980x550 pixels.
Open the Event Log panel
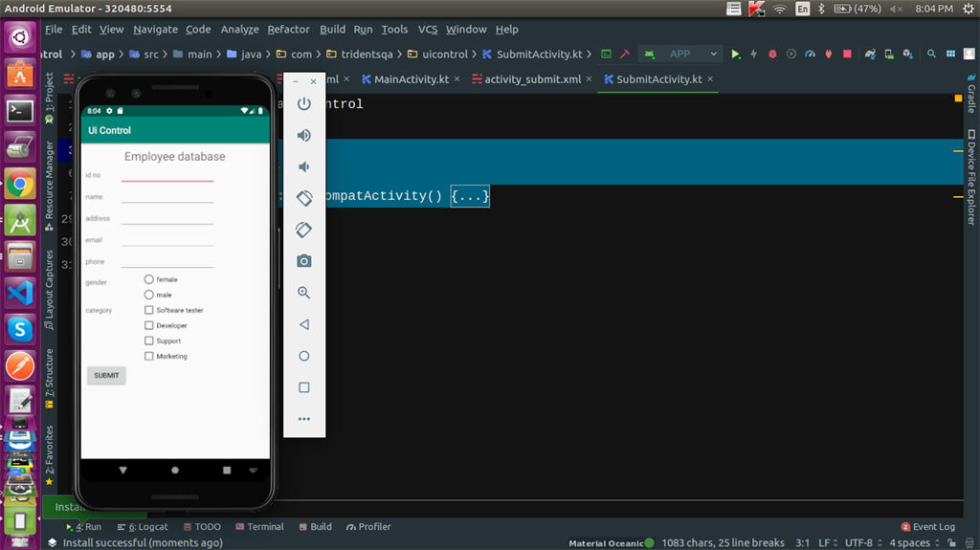928,527
